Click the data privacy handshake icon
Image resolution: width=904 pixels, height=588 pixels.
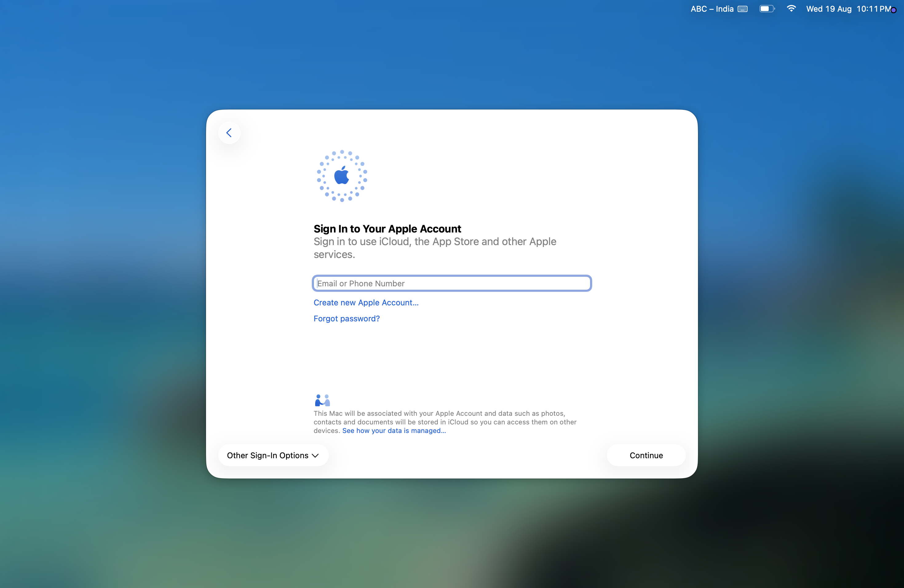(x=322, y=400)
